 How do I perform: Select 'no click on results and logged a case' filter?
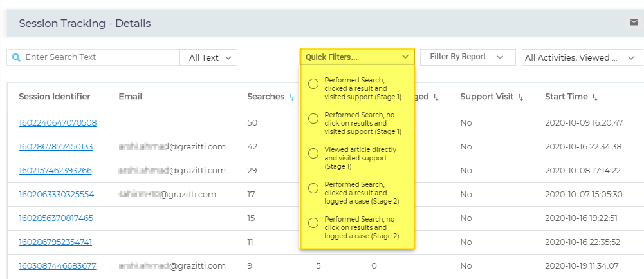[313, 223]
